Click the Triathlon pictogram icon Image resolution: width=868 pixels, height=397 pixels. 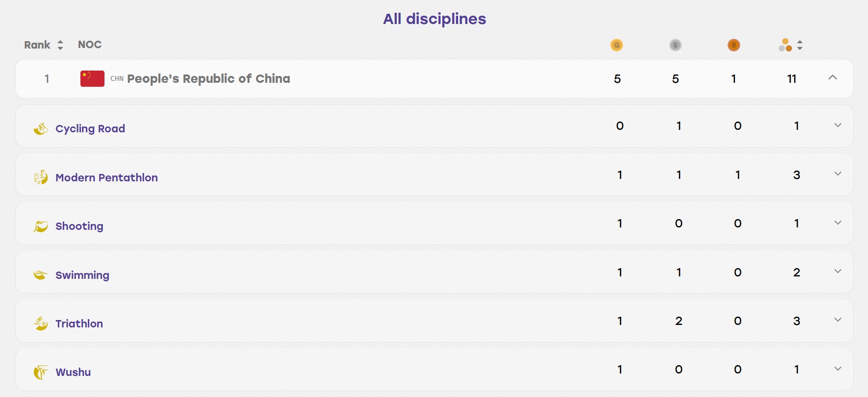(41, 323)
